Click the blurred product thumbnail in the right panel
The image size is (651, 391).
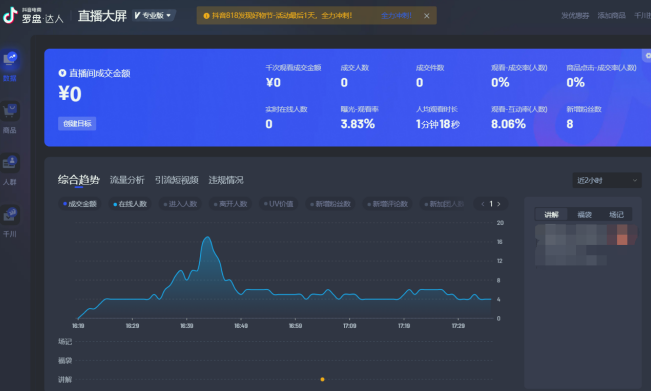tap(585, 245)
